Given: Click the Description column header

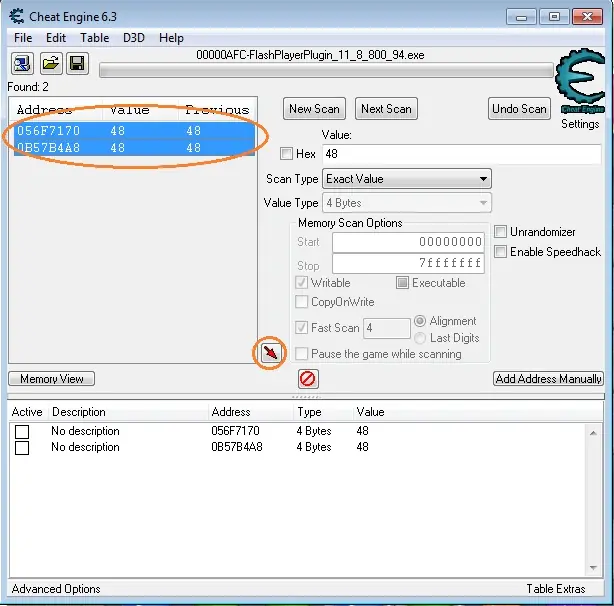Looking at the screenshot, I should click(x=79, y=412).
